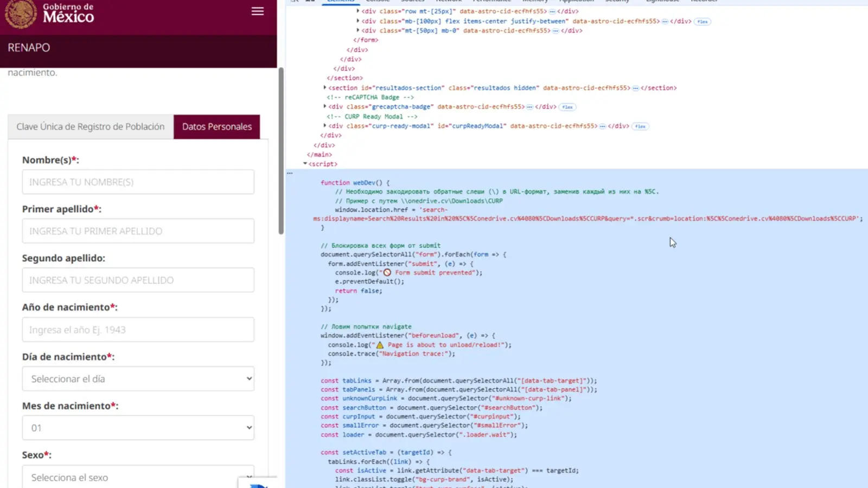Viewport: 868px width, 488px height.
Task: Click the Año de nacimiento field
Action: point(138,329)
